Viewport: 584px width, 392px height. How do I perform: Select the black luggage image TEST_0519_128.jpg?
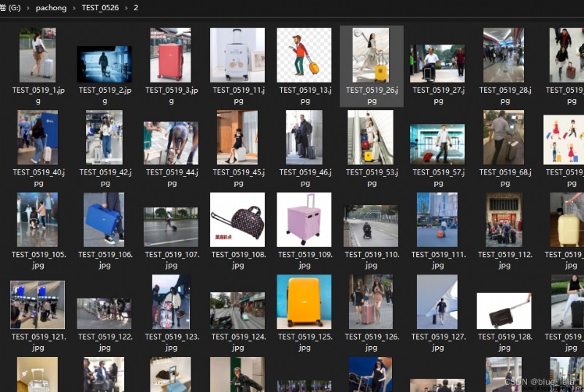[x=504, y=311]
